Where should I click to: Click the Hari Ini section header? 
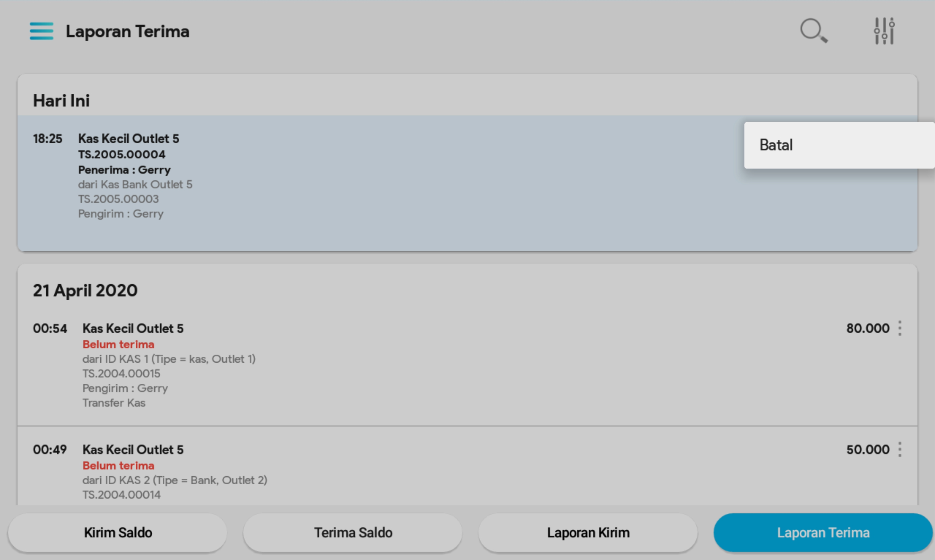[x=61, y=101]
